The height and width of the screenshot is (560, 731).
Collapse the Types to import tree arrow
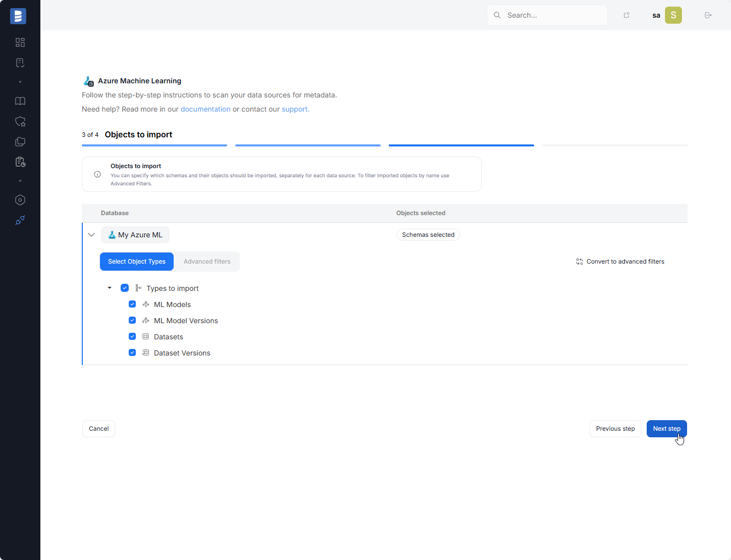tap(110, 288)
